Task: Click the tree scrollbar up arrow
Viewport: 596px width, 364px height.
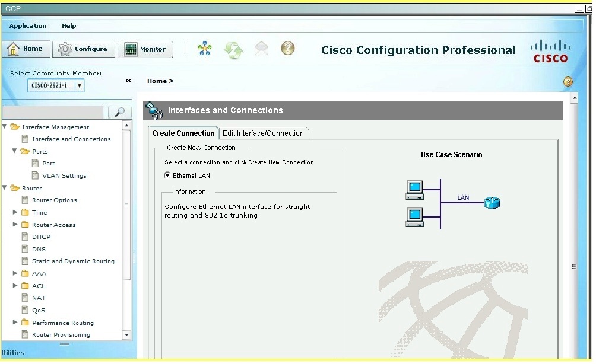Action: [x=126, y=125]
